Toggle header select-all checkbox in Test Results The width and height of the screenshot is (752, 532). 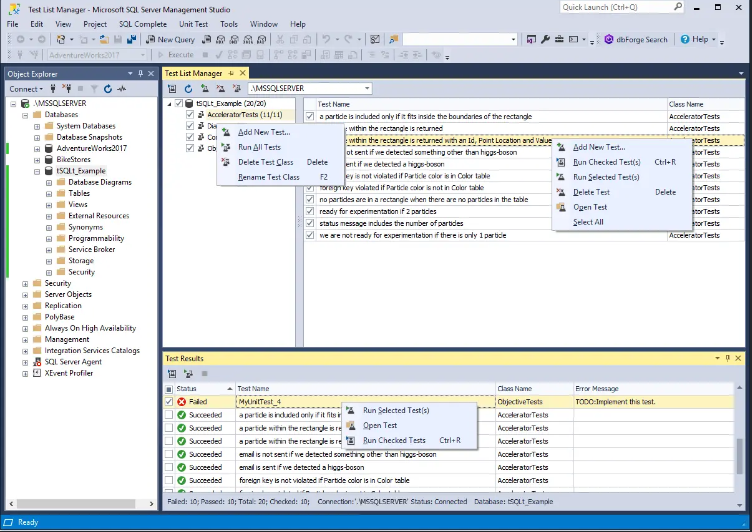pyautogui.click(x=169, y=389)
